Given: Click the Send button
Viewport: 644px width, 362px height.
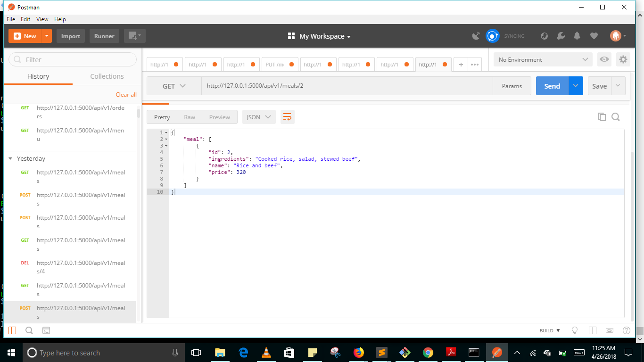Looking at the screenshot, I should [x=553, y=86].
